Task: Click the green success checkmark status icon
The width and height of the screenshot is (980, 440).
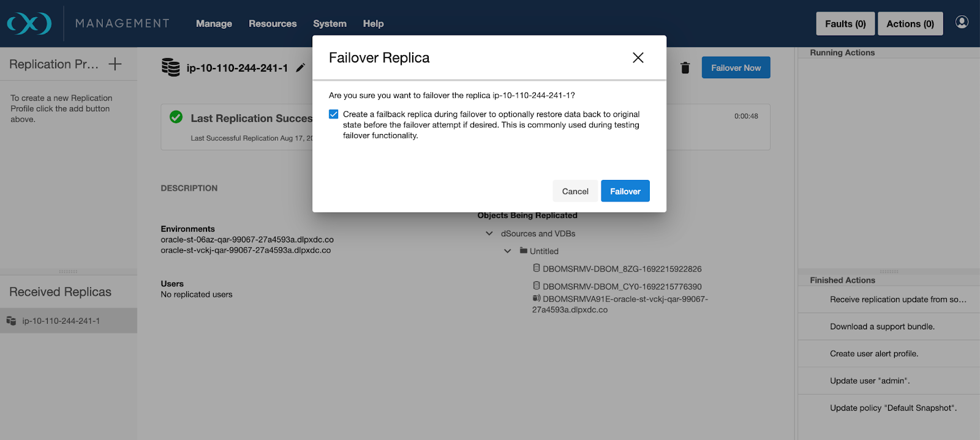Action: click(176, 117)
